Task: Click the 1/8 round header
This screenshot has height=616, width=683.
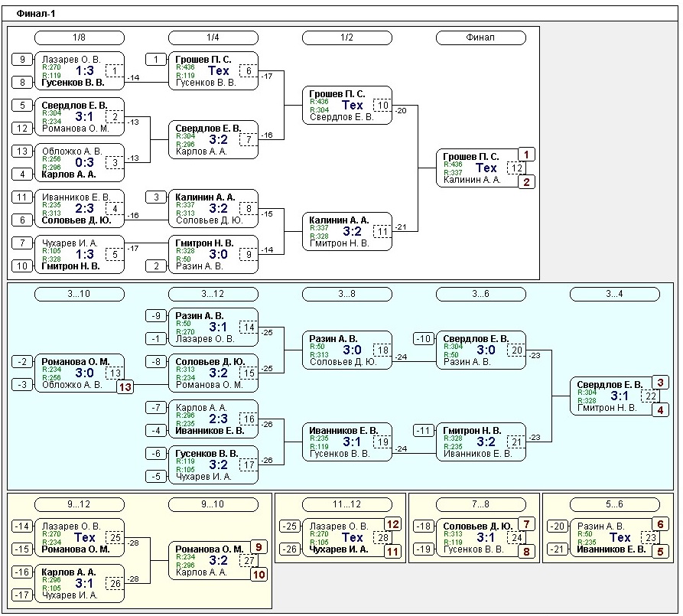Action: (80, 37)
